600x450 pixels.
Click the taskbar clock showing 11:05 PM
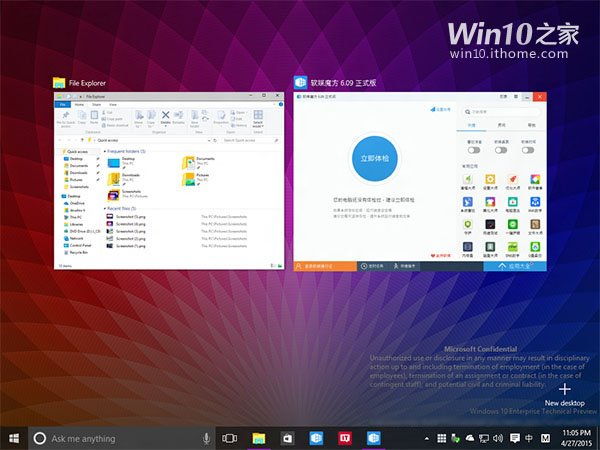coord(577,439)
